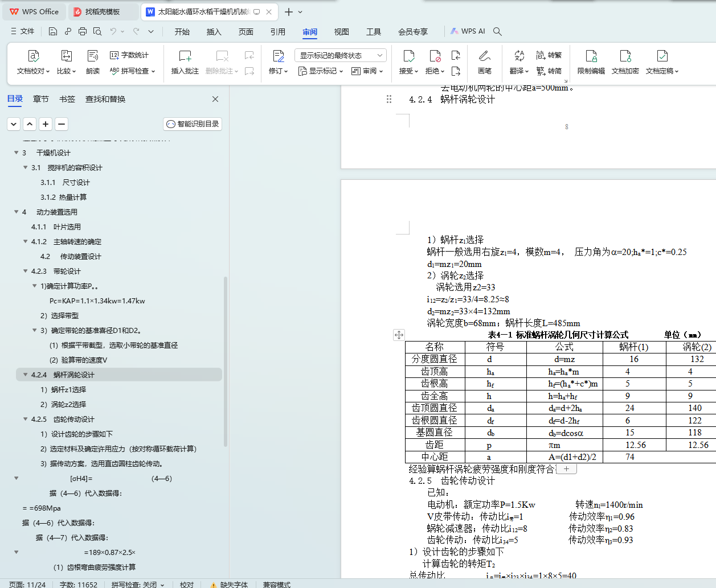Click the 修订 track changes icon

tap(279, 56)
